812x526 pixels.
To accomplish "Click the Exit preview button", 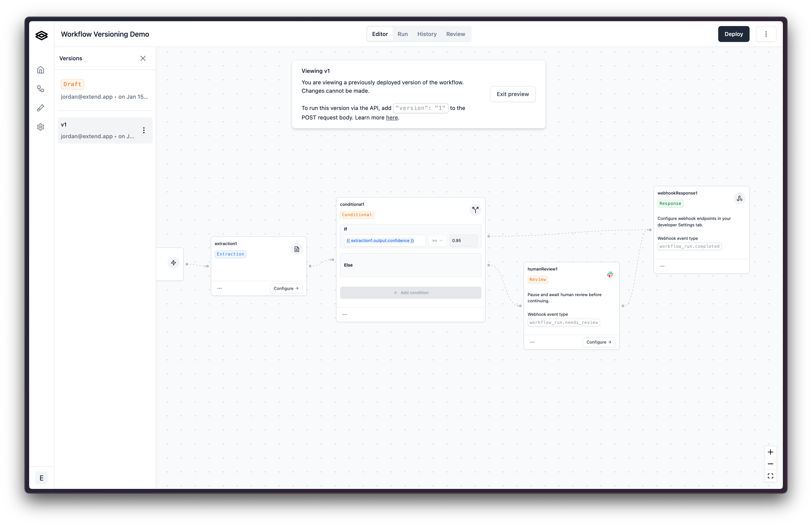I will [x=512, y=94].
